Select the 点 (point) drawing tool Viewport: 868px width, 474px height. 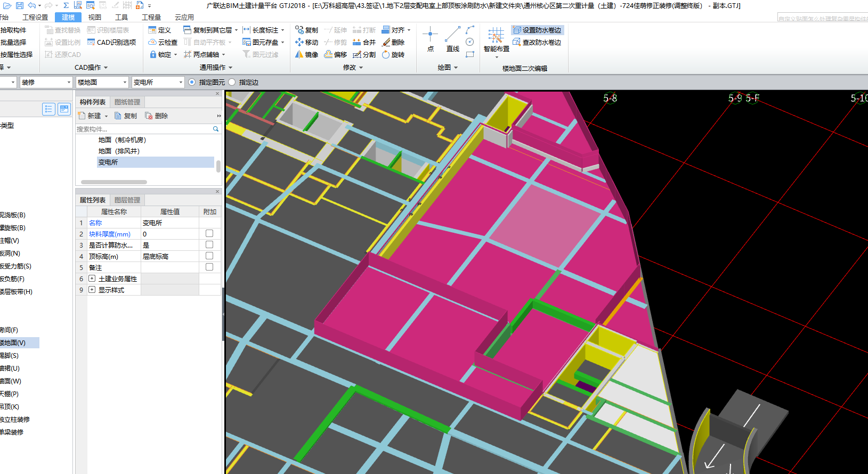click(431, 39)
